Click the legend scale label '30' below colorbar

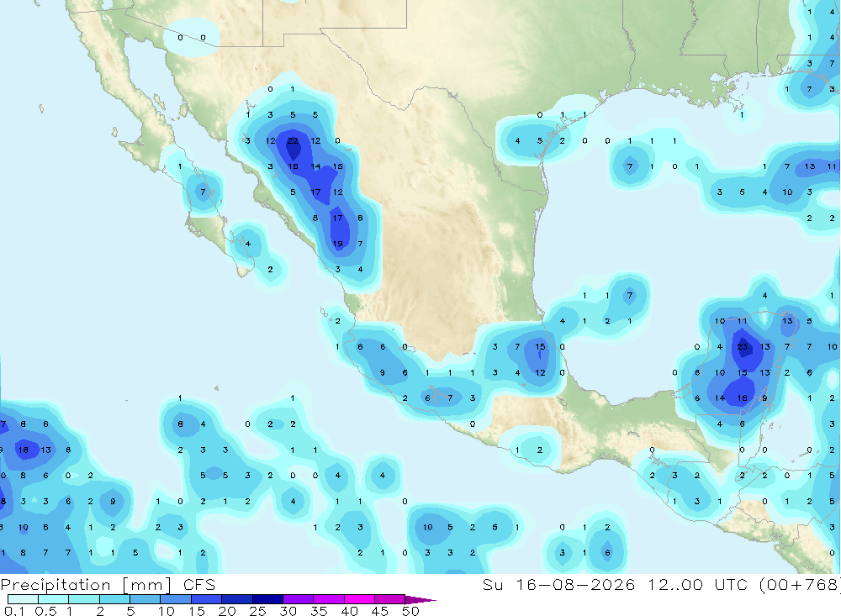288,611
